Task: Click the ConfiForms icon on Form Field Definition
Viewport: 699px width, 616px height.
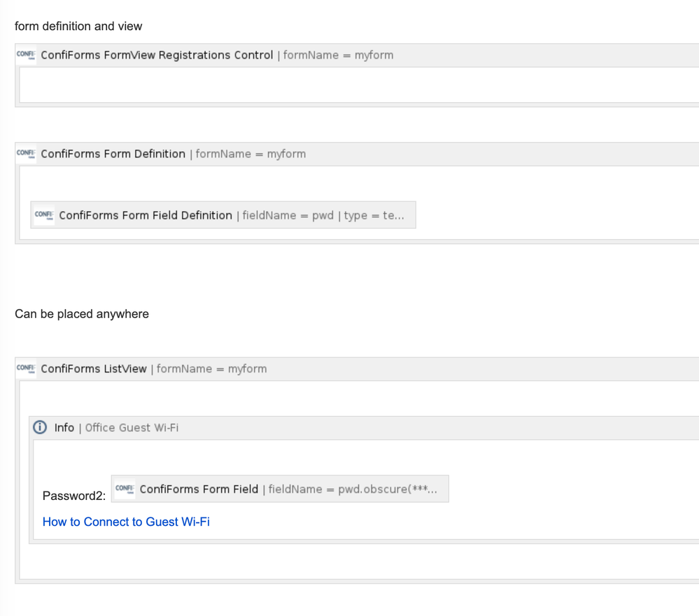Action: 44,215
